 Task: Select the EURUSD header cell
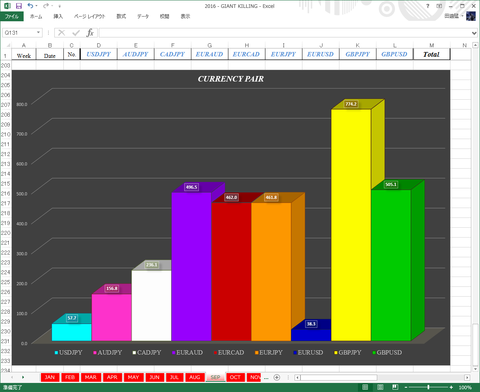pyautogui.click(x=321, y=54)
